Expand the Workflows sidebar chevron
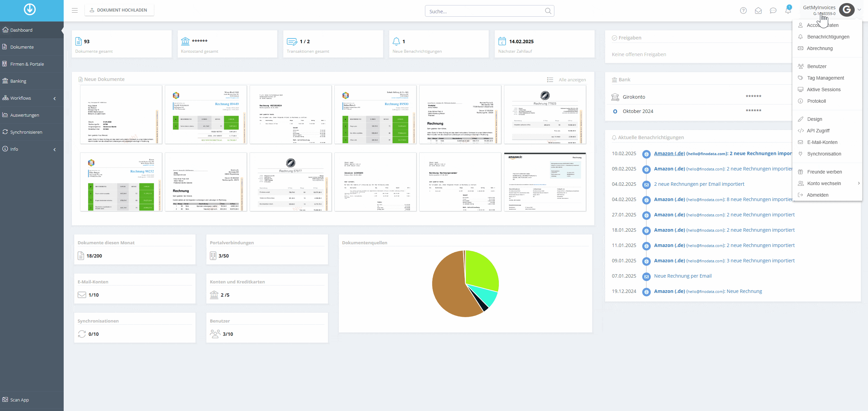Image resolution: width=868 pixels, height=411 pixels. point(54,98)
